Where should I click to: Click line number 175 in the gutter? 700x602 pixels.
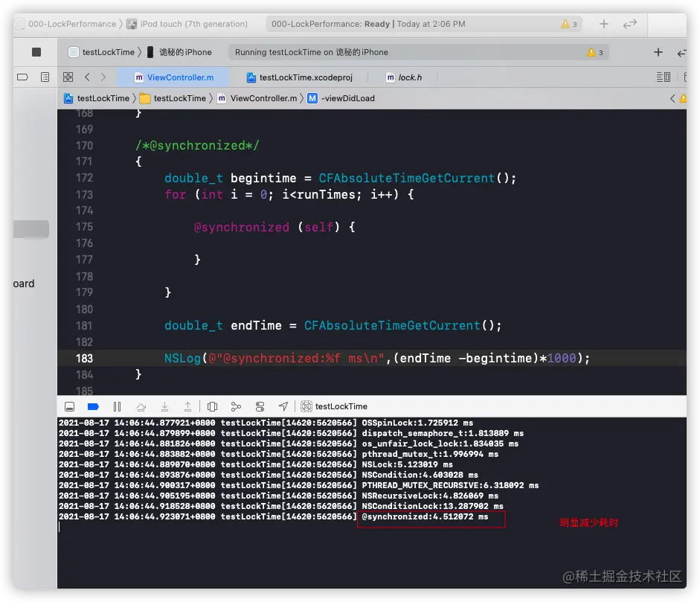(84, 227)
